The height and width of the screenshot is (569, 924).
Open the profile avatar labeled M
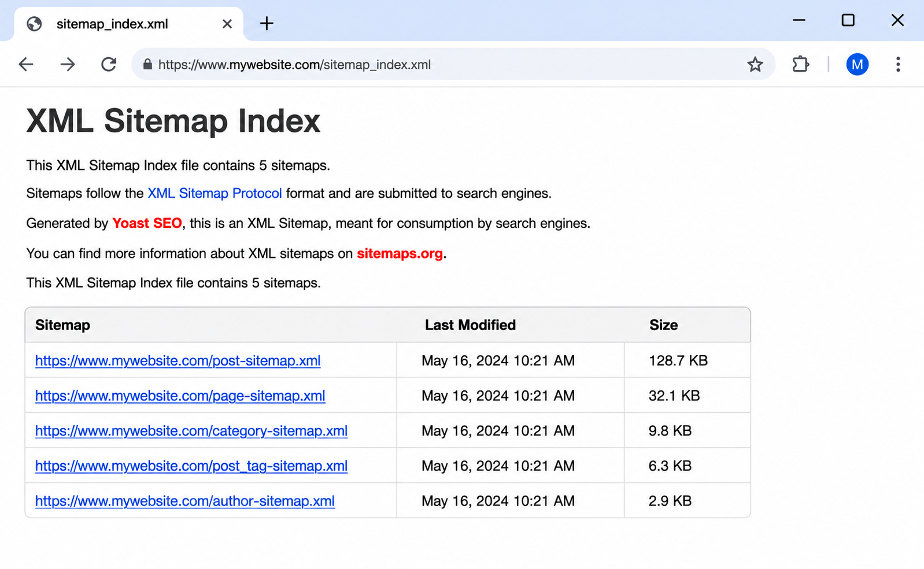pyautogui.click(x=857, y=64)
